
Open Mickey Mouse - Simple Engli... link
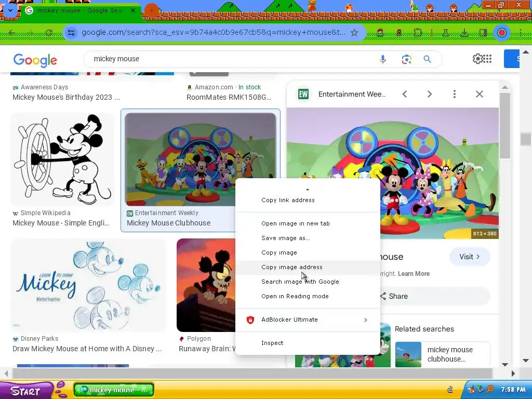point(61,223)
